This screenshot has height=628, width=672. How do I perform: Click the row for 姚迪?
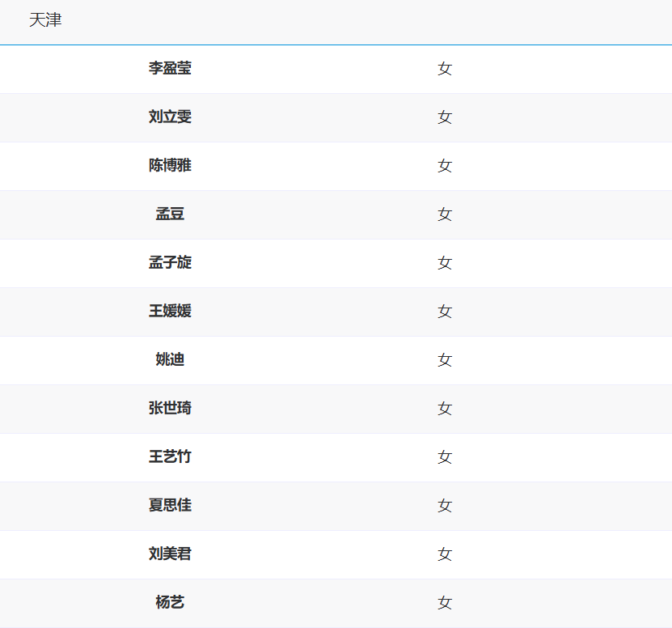[169, 360]
